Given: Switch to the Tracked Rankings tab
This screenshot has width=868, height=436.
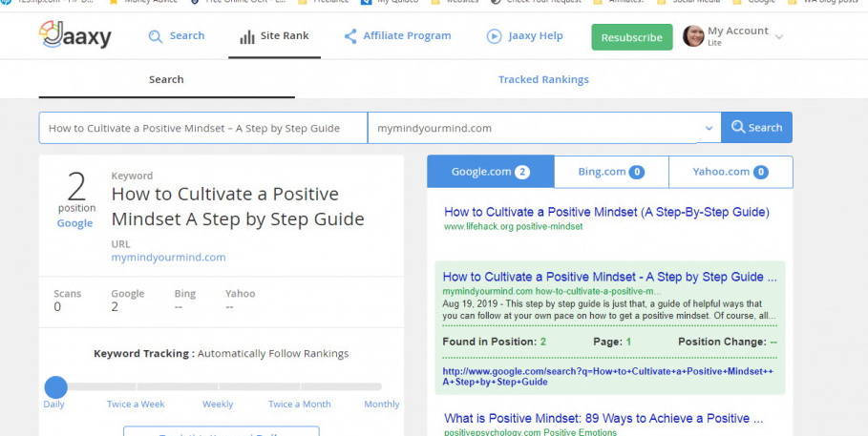Looking at the screenshot, I should [x=543, y=80].
